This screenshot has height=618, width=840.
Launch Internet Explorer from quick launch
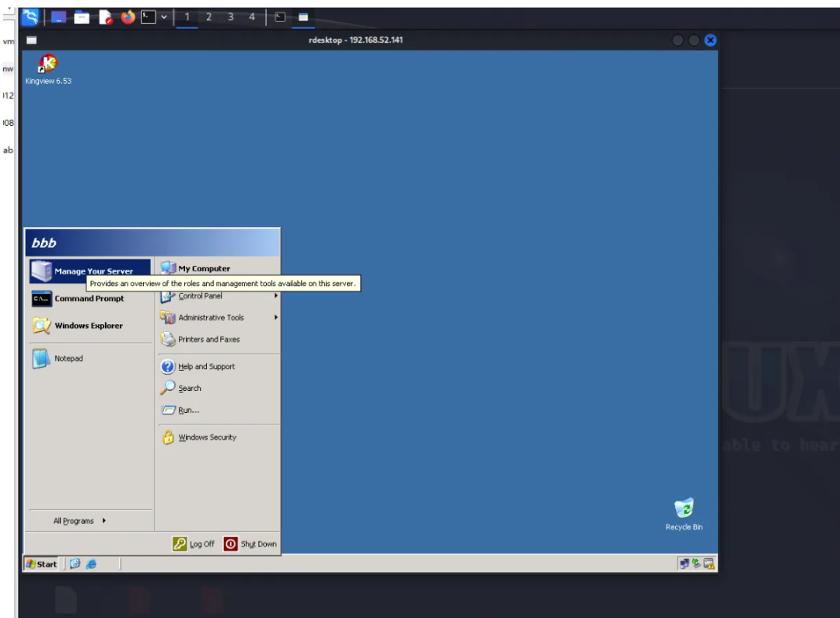tap(92, 564)
